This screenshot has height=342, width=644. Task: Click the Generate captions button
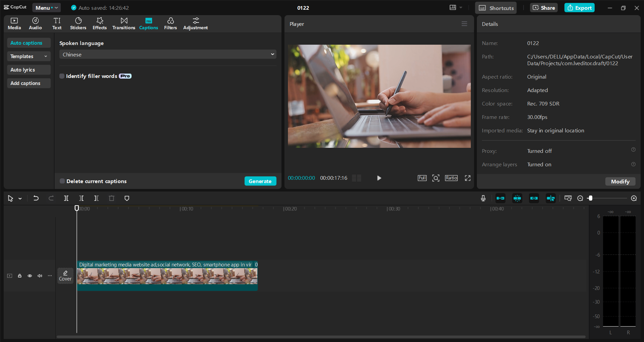[x=260, y=181]
